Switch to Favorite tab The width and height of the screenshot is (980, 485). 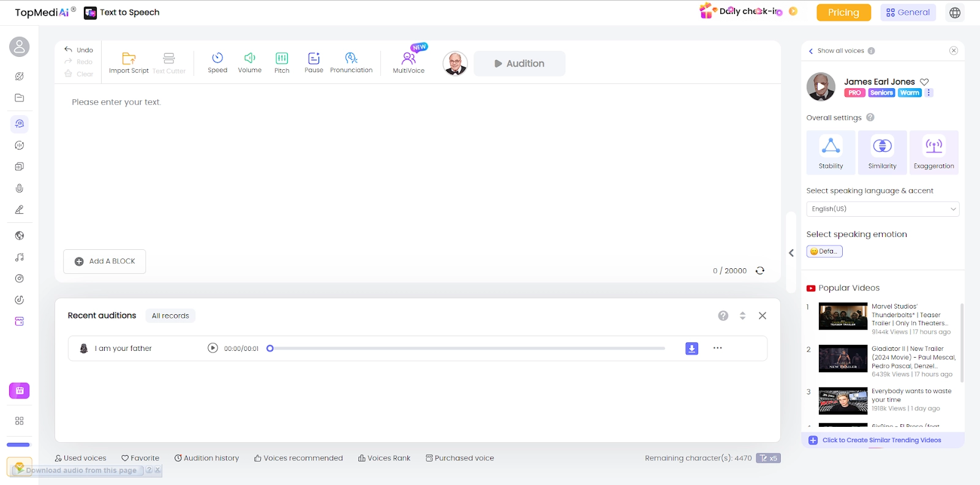tap(140, 458)
